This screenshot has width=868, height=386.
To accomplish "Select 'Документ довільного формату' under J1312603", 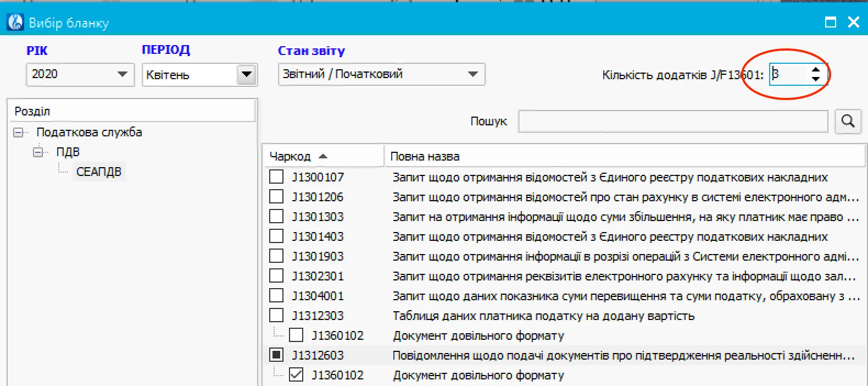I will pyautogui.click(x=478, y=376).
